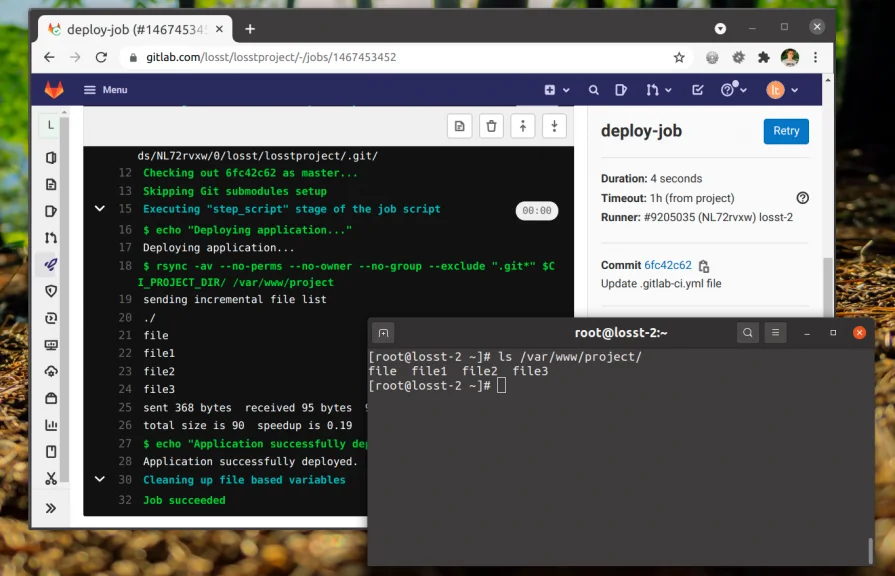Erase the job log with the trash icon

click(491, 126)
